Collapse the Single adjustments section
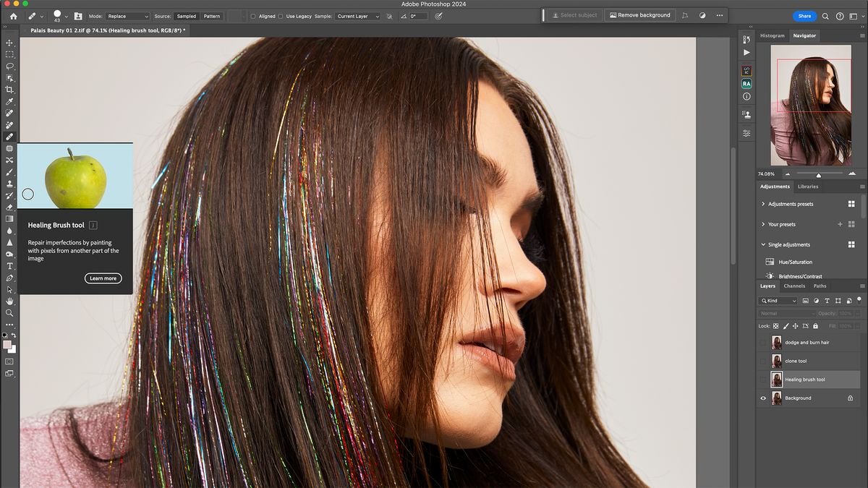 pyautogui.click(x=764, y=244)
